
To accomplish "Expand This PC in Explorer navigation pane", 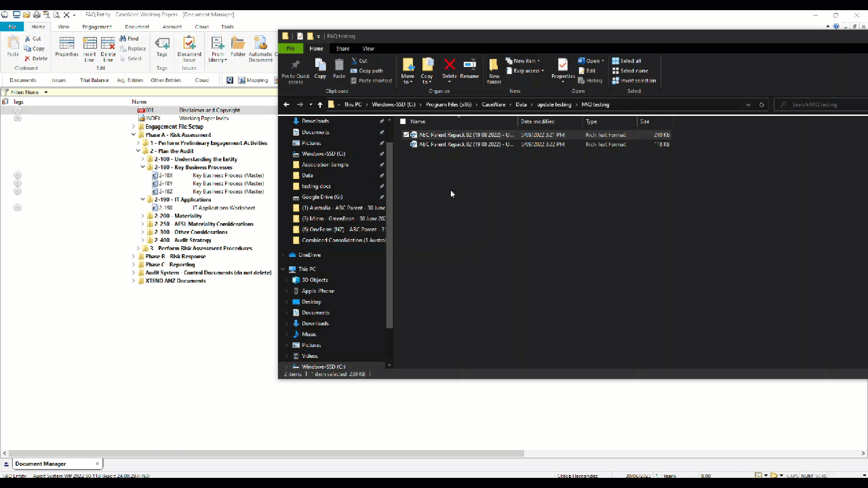I will (x=283, y=269).
